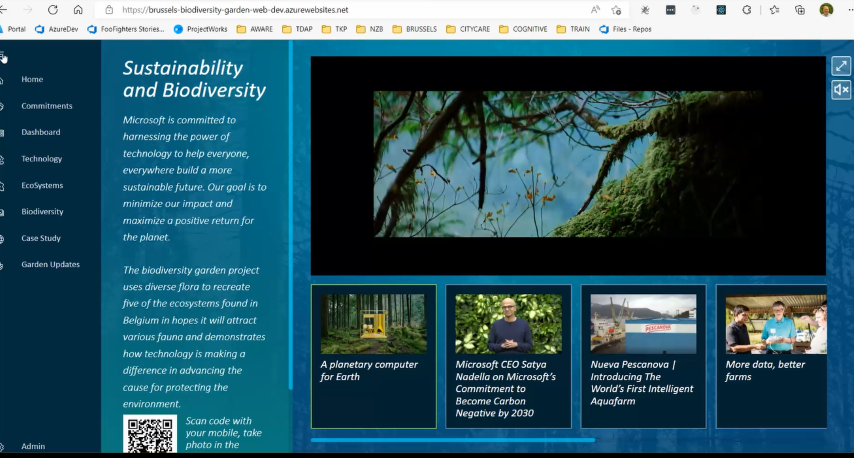The image size is (854, 458).
Task: Open the AWARE bookmarks folder
Action: [254, 29]
